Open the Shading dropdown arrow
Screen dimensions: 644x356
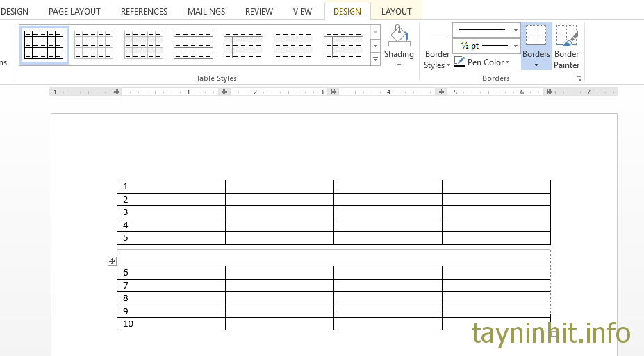pyautogui.click(x=399, y=65)
